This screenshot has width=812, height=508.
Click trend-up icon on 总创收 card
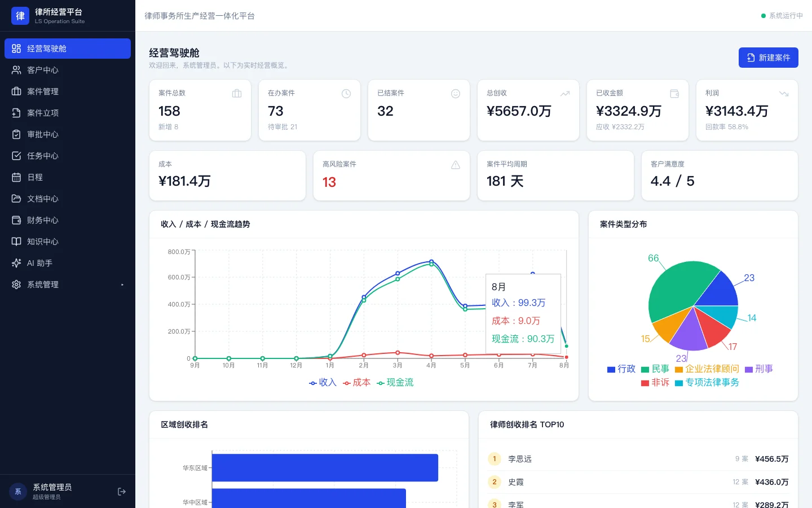[565, 94]
